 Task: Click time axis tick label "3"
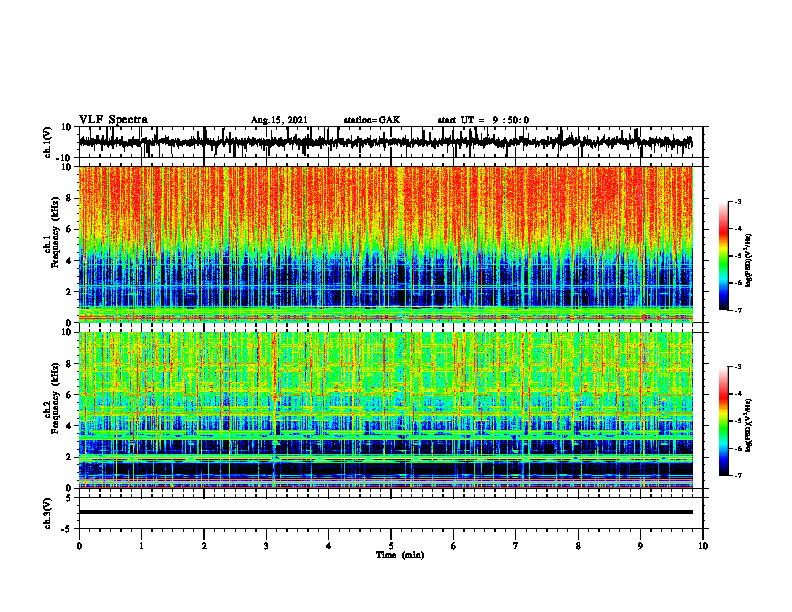point(266,546)
